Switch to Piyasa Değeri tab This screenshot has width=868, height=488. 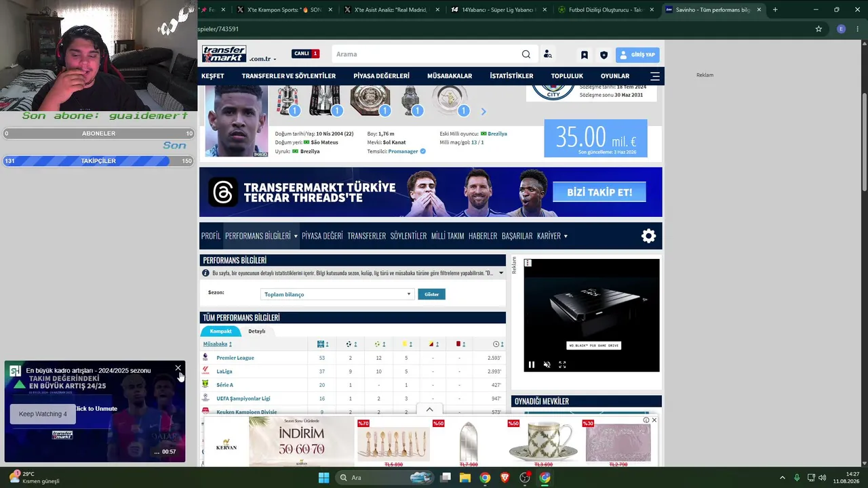pyautogui.click(x=322, y=236)
